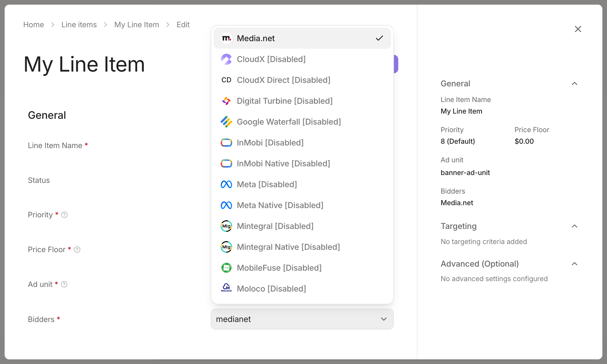Click the Media.net logo icon

[226, 38]
